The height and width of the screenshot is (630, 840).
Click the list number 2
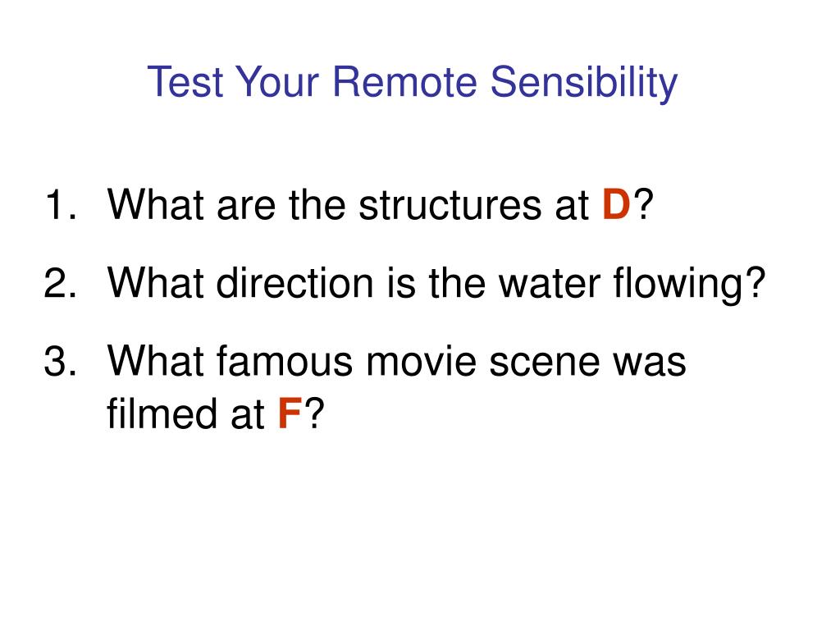click(x=60, y=282)
